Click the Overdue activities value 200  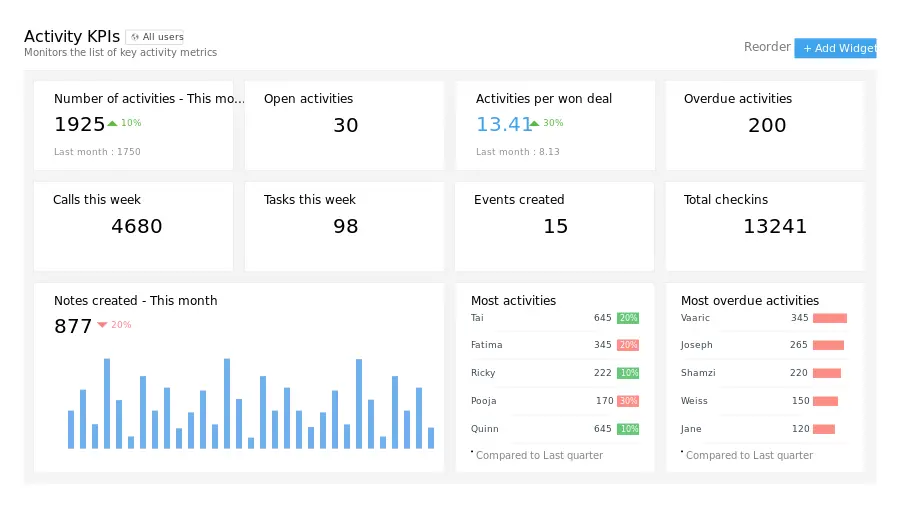pos(767,125)
